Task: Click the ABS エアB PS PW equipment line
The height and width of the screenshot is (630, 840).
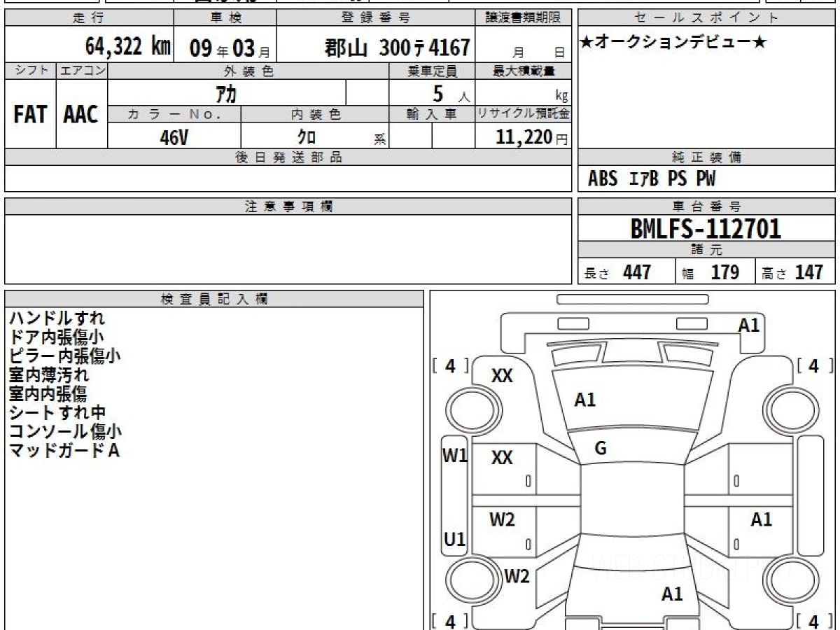Action: 652,179
